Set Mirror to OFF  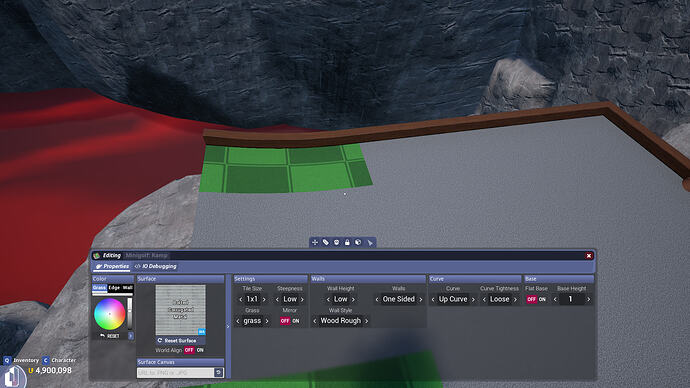tap(285, 321)
